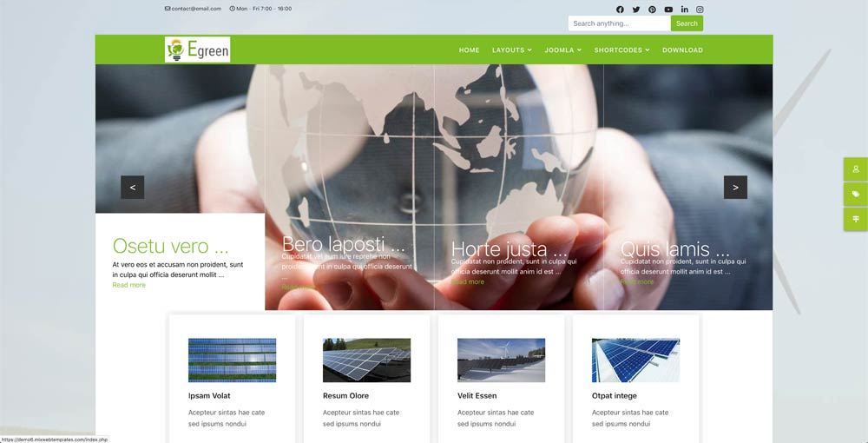This screenshot has height=443, width=868.
Task: Focus the Search anything input field
Action: tap(619, 23)
